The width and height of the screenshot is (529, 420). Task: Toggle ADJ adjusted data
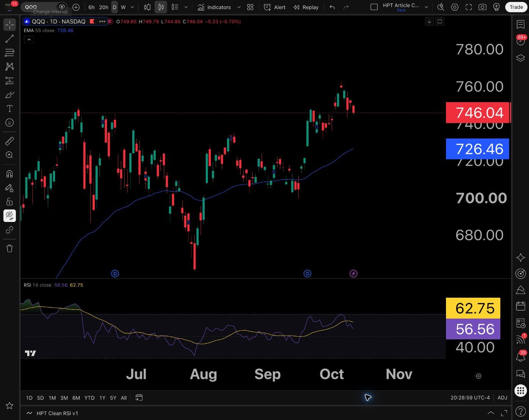click(x=502, y=398)
